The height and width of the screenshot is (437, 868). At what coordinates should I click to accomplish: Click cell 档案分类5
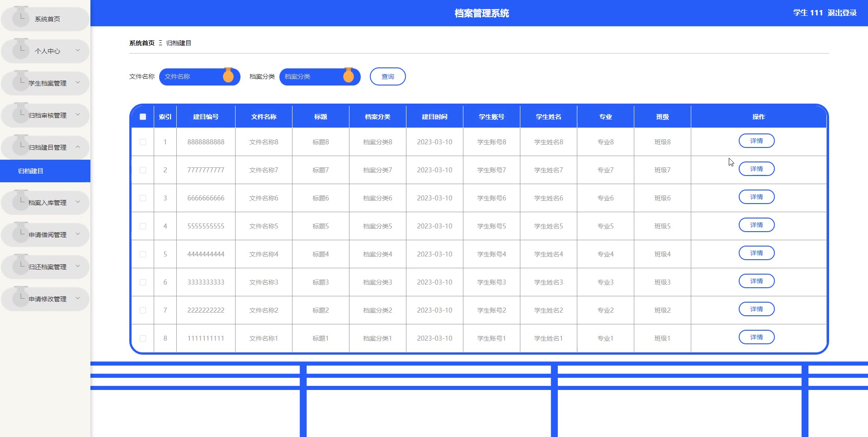(378, 226)
